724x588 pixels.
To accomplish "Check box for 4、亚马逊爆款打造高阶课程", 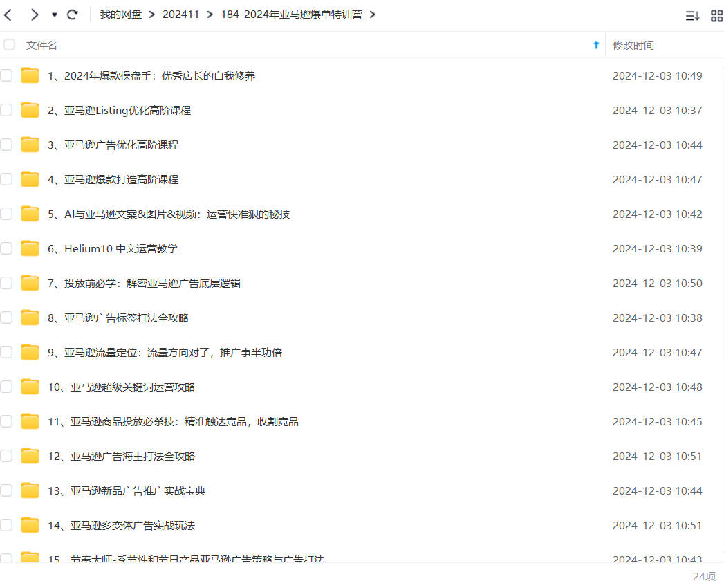I will tap(6, 179).
